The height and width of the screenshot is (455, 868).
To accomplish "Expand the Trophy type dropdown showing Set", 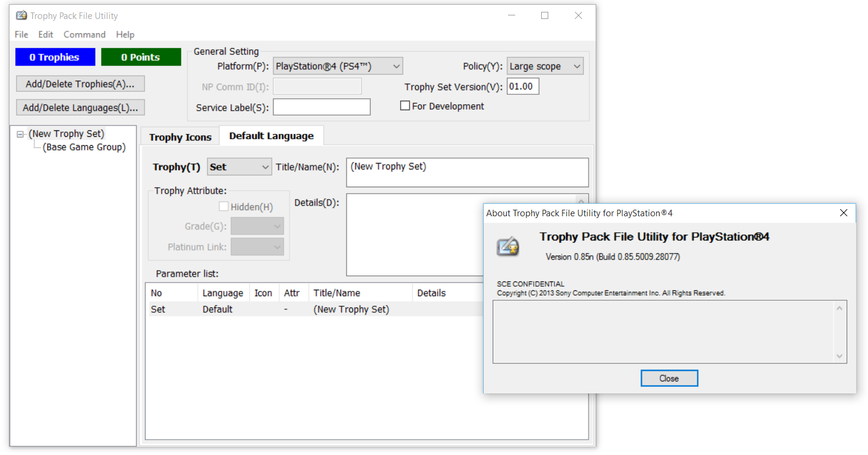I will [239, 167].
